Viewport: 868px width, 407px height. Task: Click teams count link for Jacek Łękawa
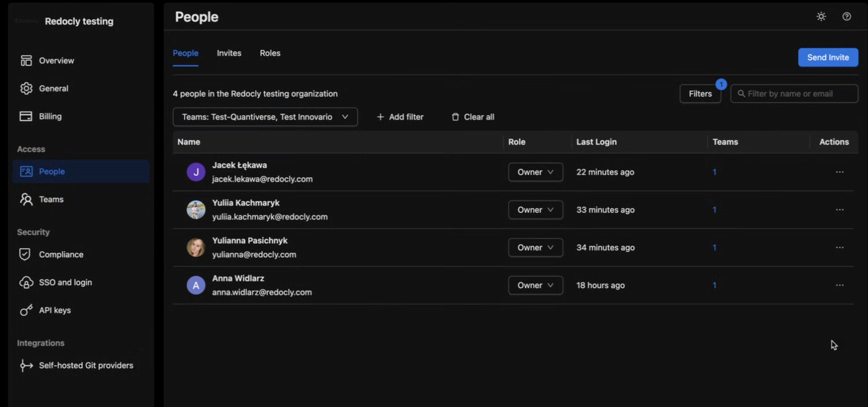714,172
